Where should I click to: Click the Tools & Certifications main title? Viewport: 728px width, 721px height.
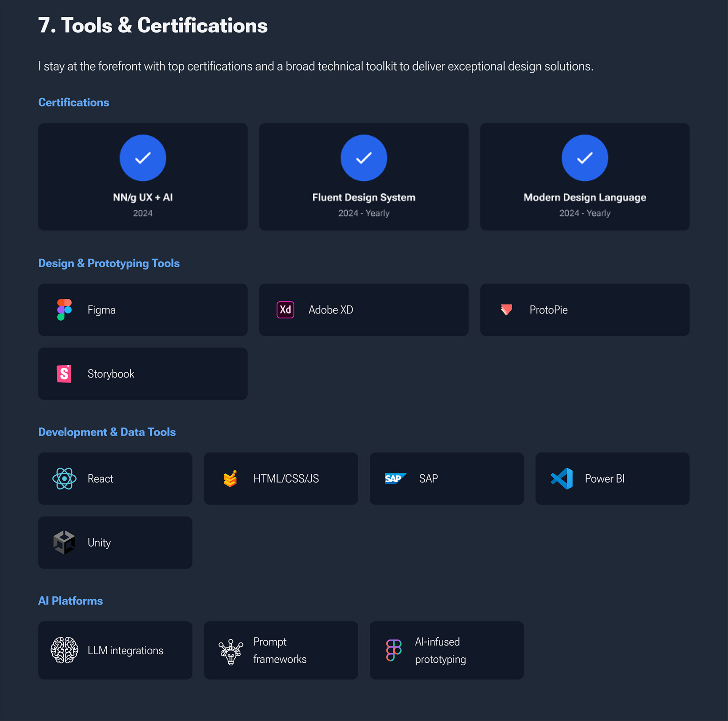153,25
